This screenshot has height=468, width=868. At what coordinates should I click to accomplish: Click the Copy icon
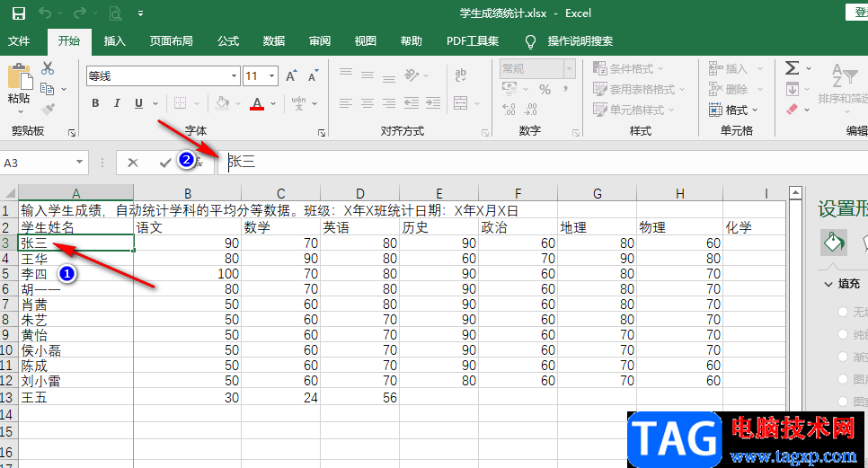coord(48,89)
